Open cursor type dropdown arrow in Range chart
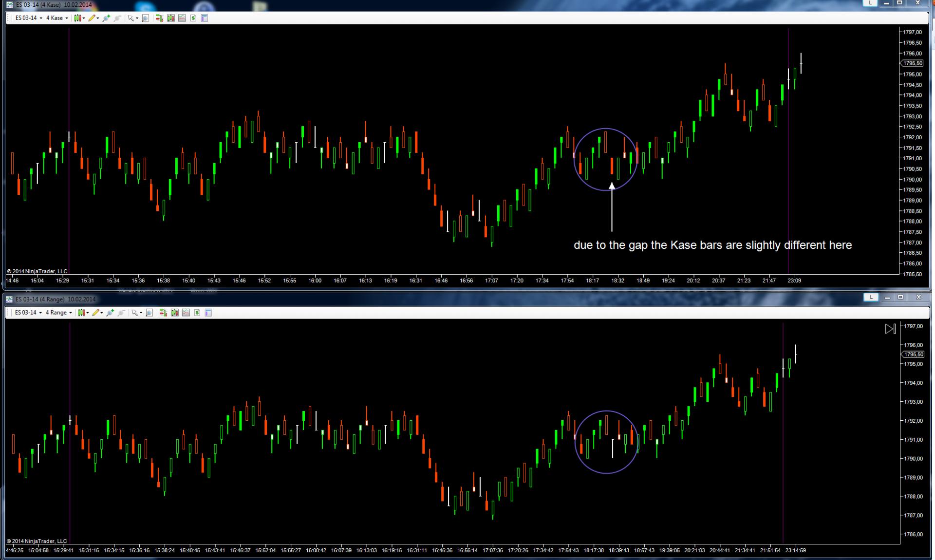 (141, 313)
